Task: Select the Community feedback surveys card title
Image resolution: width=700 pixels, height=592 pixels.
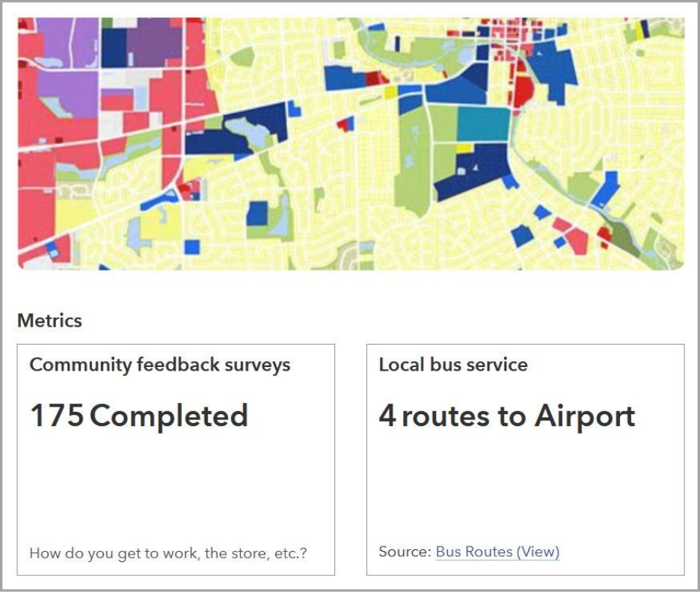Action: [159, 365]
